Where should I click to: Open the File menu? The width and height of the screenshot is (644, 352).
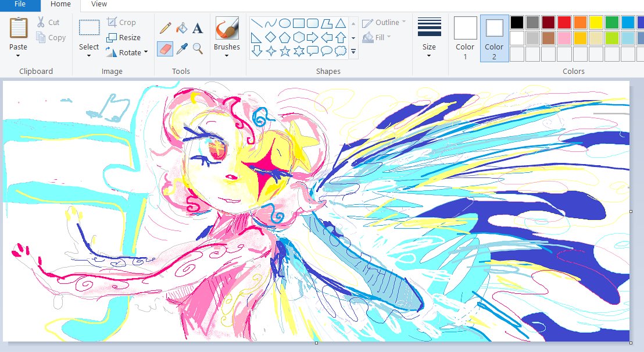[x=20, y=5]
